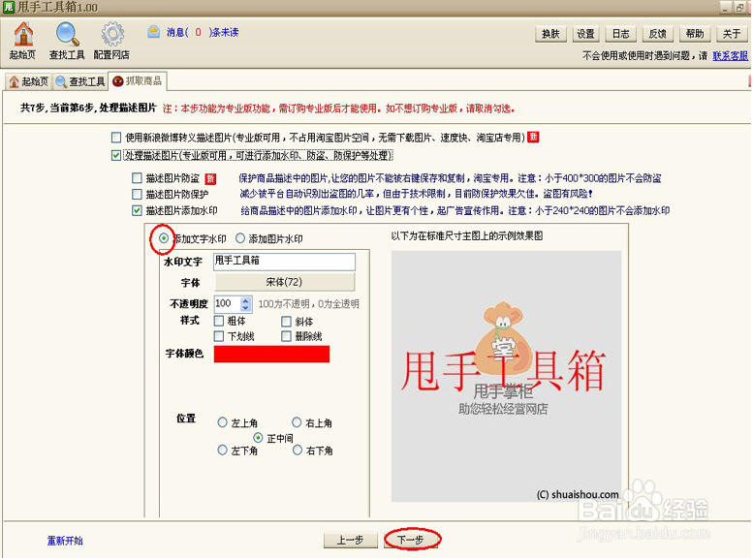Go back with the 上一步 button
Screen dimensions: 753x560
point(351,541)
